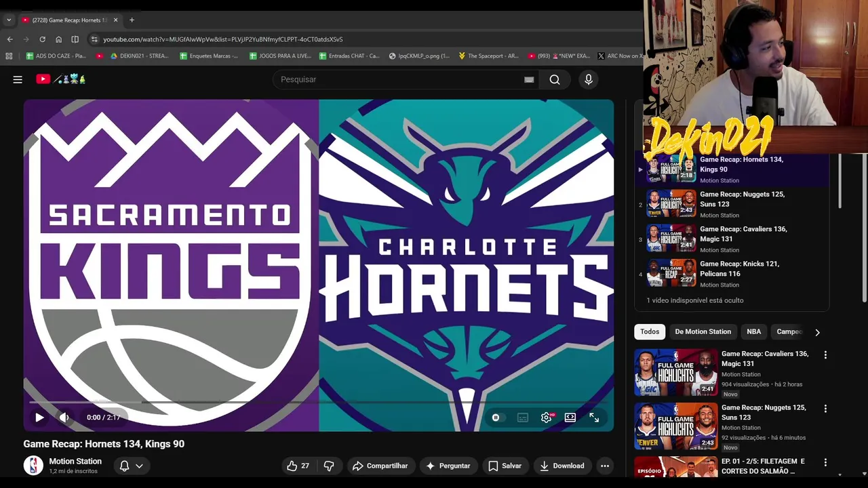Open Entradas CHAT bookmark

[349, 56]
